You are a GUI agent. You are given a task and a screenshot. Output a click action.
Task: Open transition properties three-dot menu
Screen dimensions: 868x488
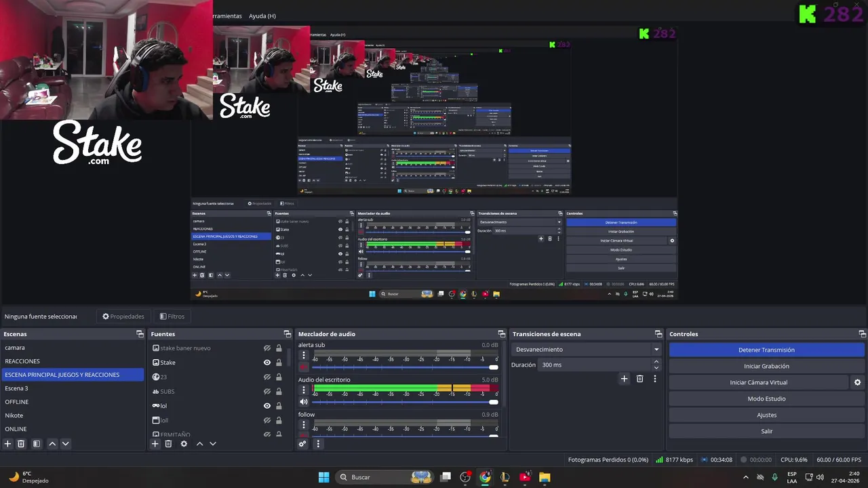click(655, 379)
